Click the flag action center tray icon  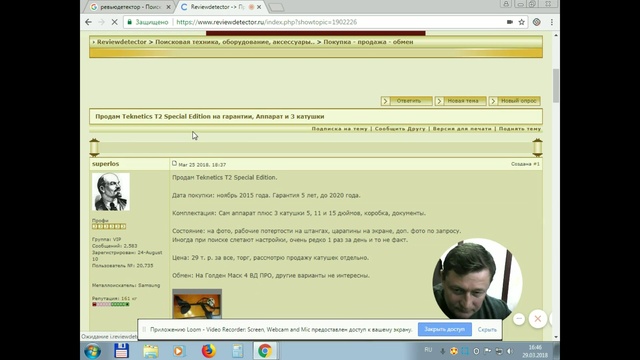click(488, 351)
